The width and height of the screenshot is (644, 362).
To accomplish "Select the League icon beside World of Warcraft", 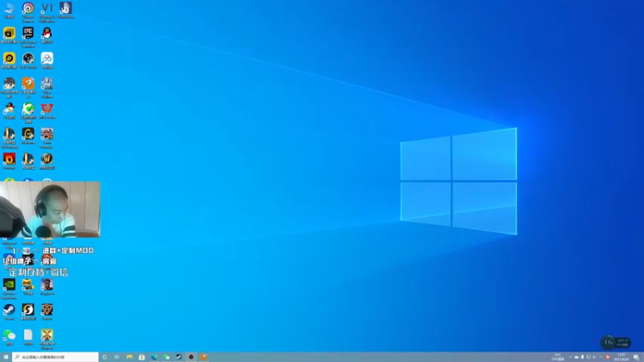I will [28, 161].
